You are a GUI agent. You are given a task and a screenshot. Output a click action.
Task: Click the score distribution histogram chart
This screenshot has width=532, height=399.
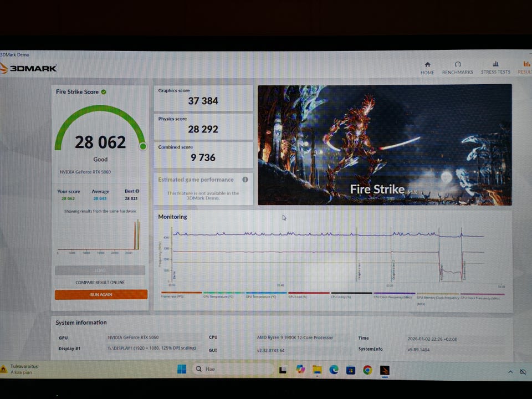click(x=99, y=237)
